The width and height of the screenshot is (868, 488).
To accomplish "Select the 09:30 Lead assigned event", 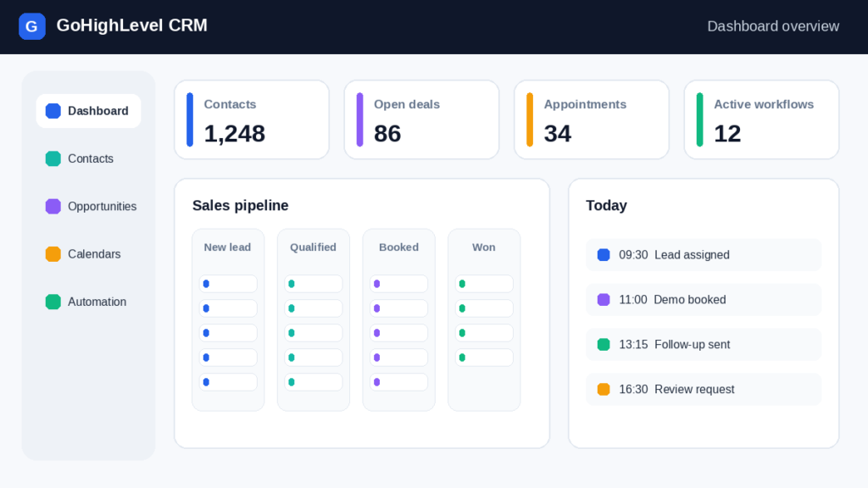I will pos(704,254).
